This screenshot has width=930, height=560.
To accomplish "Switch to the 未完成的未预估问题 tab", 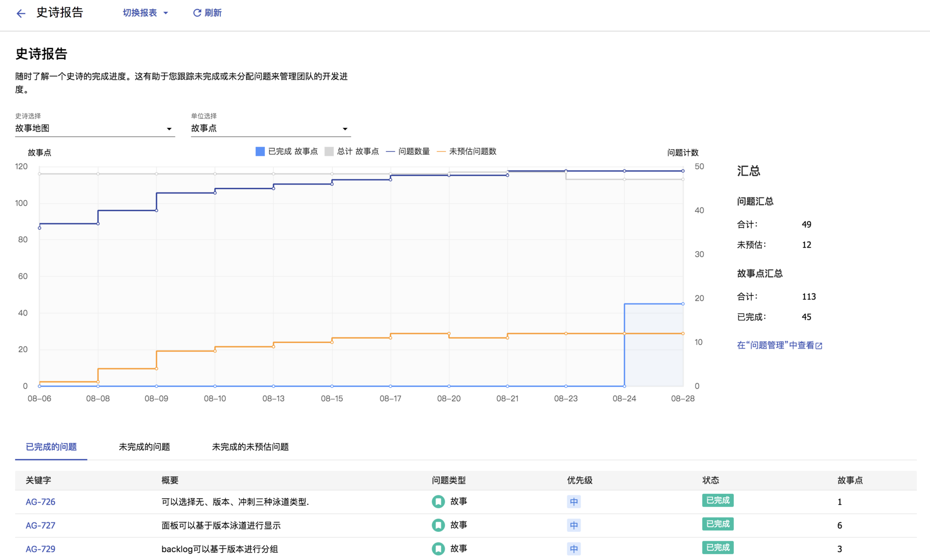I will [x=250, y=447].
